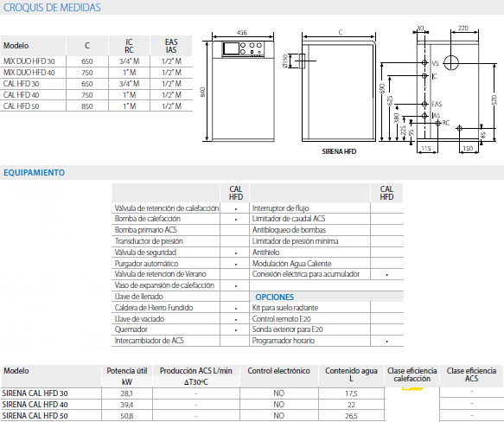Click Programador horario option

click(327, 341)
